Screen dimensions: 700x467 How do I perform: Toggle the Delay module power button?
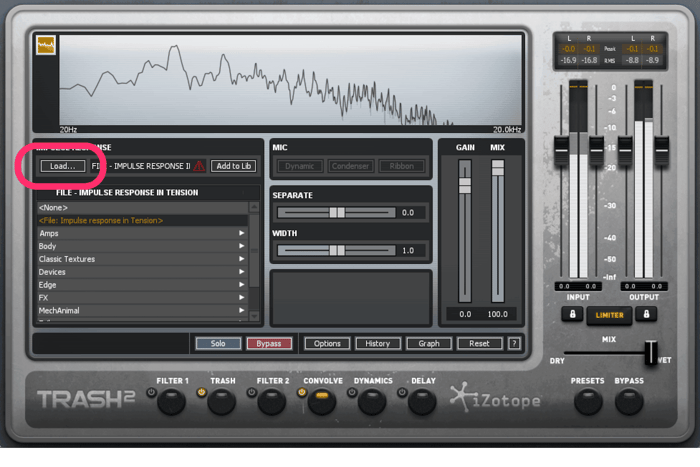pos(402,392)
